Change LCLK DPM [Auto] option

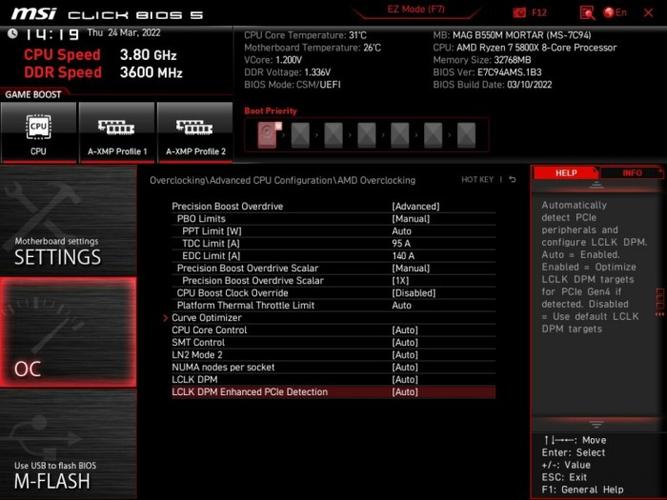click(x=405, y=380)
